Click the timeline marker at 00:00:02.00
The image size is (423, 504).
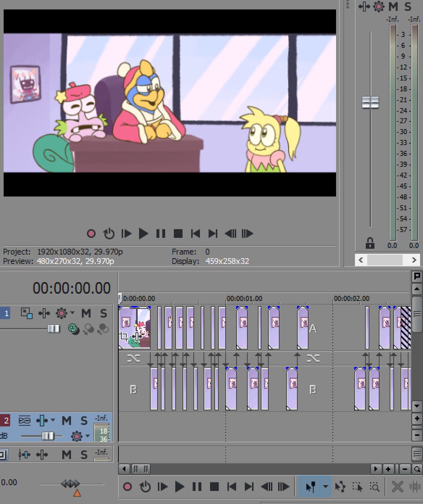[x=352, y=299]
